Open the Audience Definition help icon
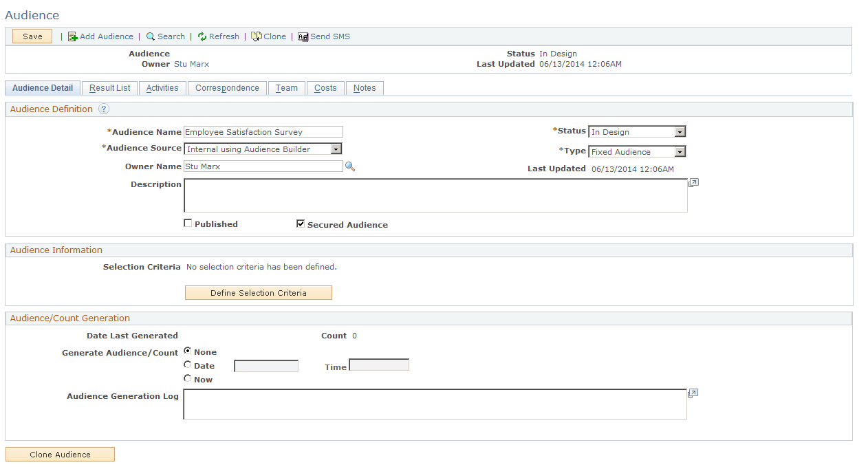 (x=103, y=109)
